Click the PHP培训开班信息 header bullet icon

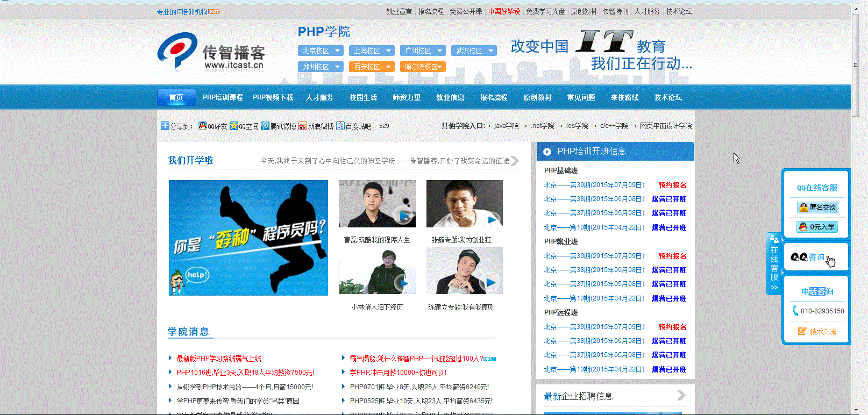coord(547,152)
